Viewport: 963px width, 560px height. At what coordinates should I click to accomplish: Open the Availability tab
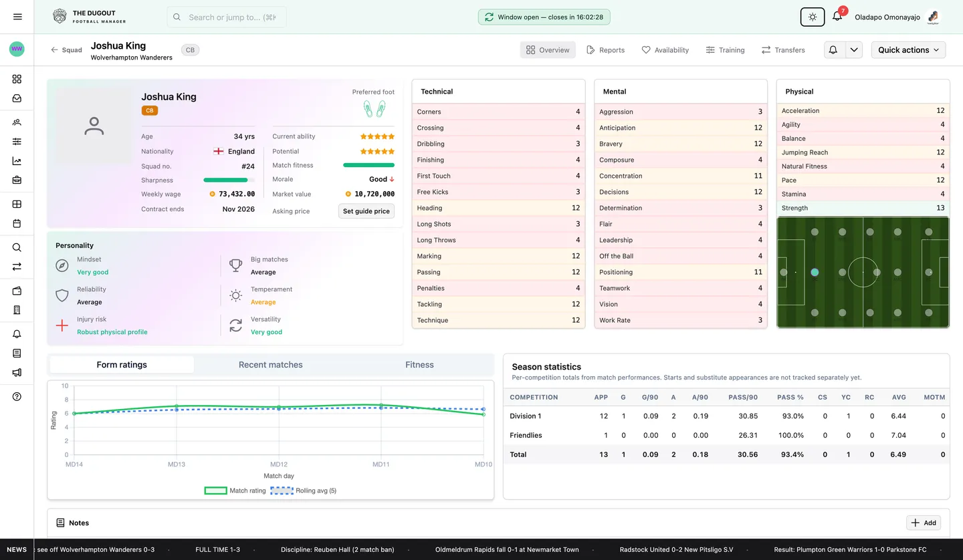[x=665, y=50]
